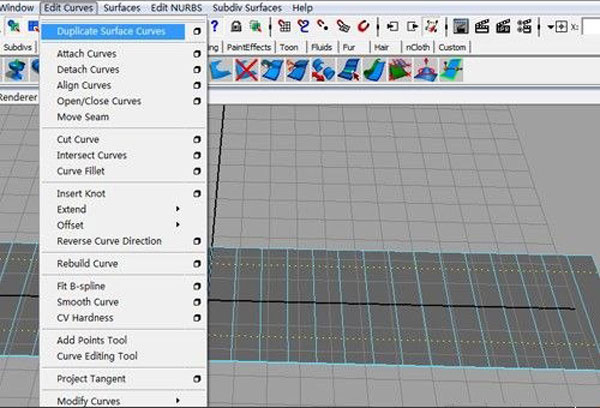Viewport: 600px width, 408px height.
Task: Choose Attach Curves from the menu
Action: (x=86, y=54)
